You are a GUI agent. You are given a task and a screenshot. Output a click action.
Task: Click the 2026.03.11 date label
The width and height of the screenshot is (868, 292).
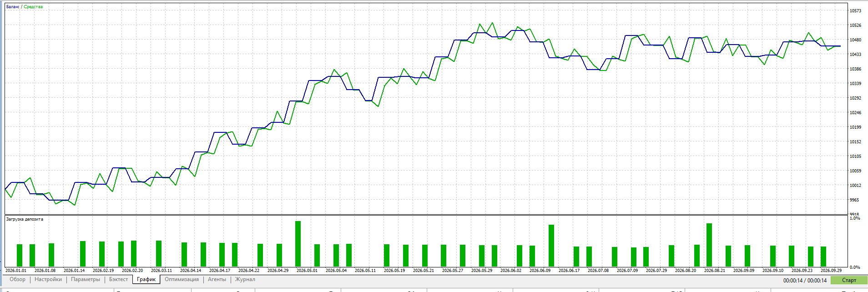161,271
